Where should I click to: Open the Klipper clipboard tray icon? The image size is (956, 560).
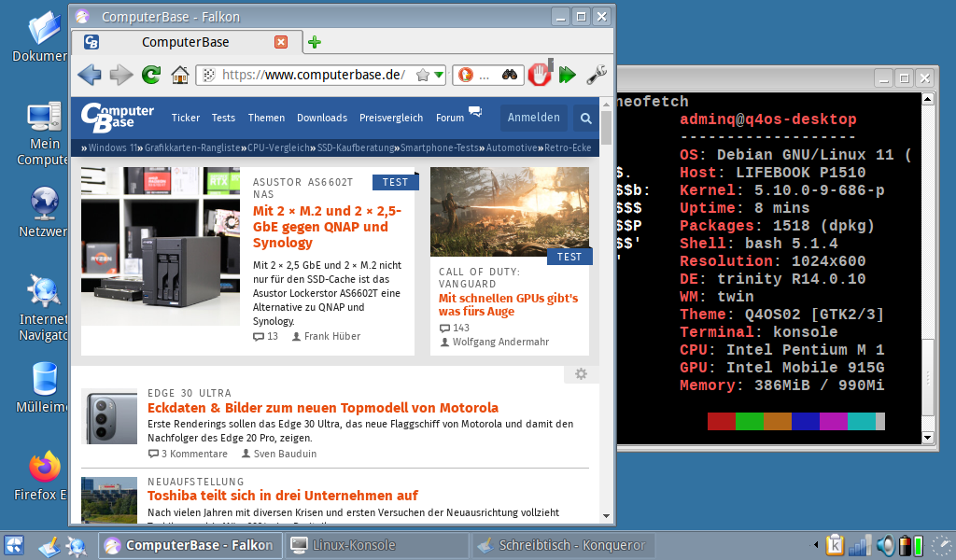[x=835, y=545]
